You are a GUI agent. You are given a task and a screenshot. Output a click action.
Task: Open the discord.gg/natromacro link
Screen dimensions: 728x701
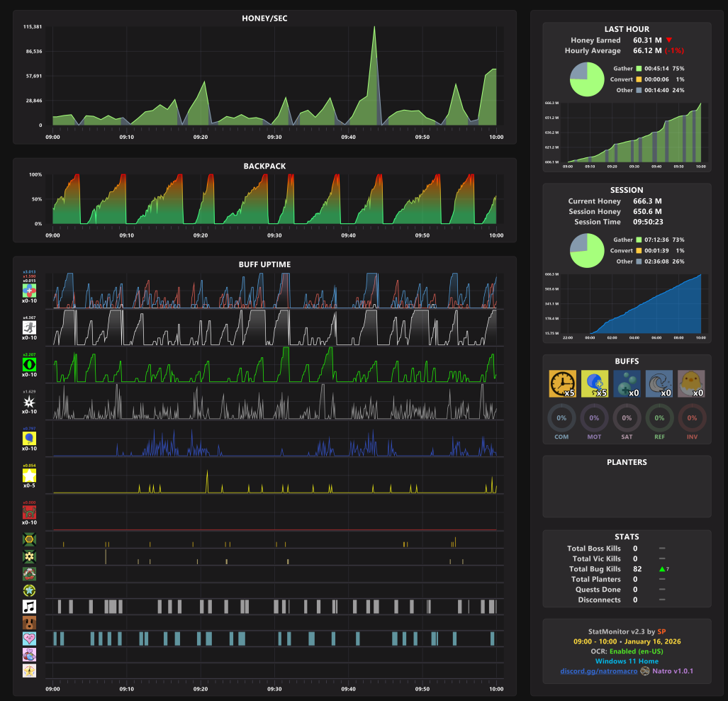[598, 671]
